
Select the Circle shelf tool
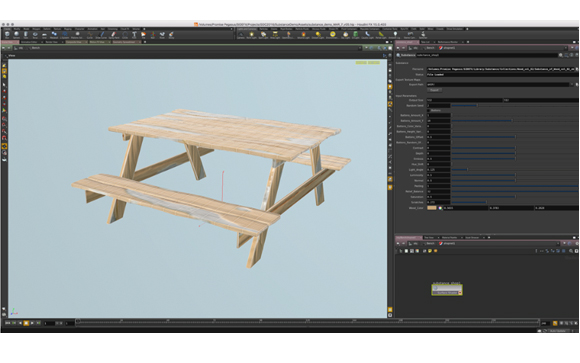(125, 34)
